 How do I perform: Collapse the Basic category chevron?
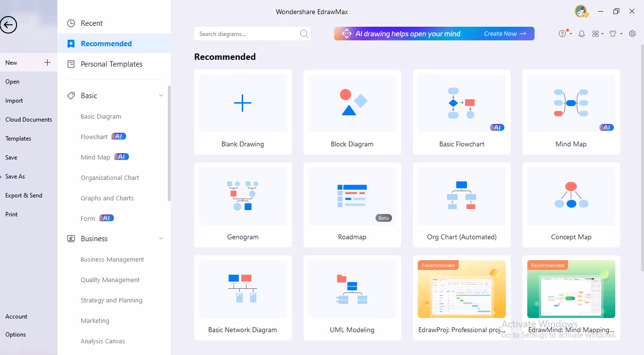coord(161,95)
